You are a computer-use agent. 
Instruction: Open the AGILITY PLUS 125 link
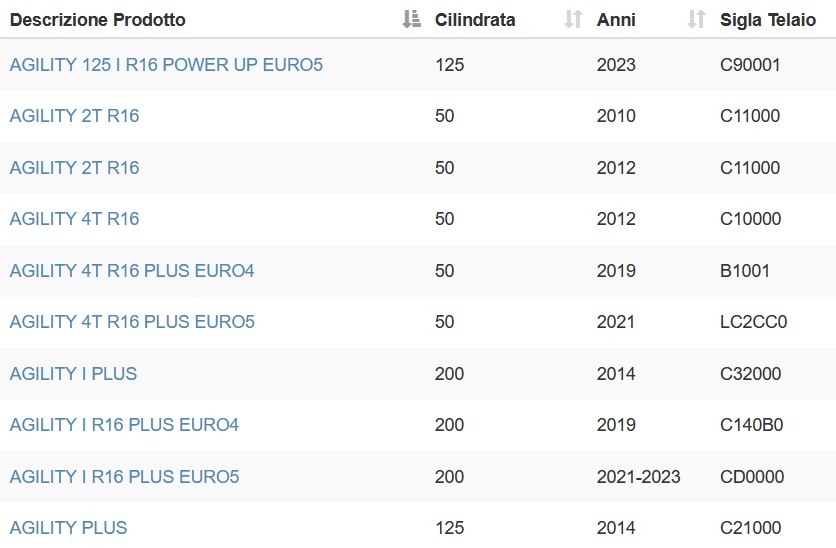click(68, 527)
